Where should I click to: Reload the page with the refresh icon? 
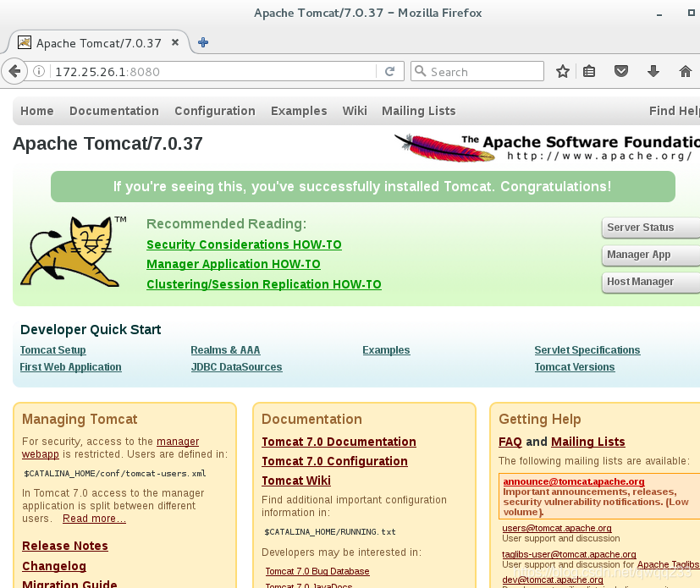click(389, 71)
